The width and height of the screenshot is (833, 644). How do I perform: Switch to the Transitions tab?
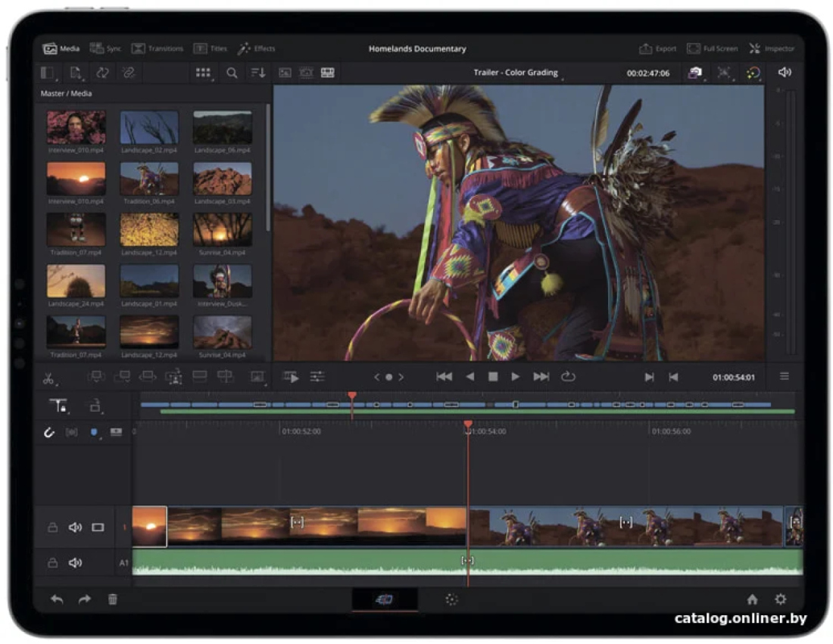pos(158,49)
